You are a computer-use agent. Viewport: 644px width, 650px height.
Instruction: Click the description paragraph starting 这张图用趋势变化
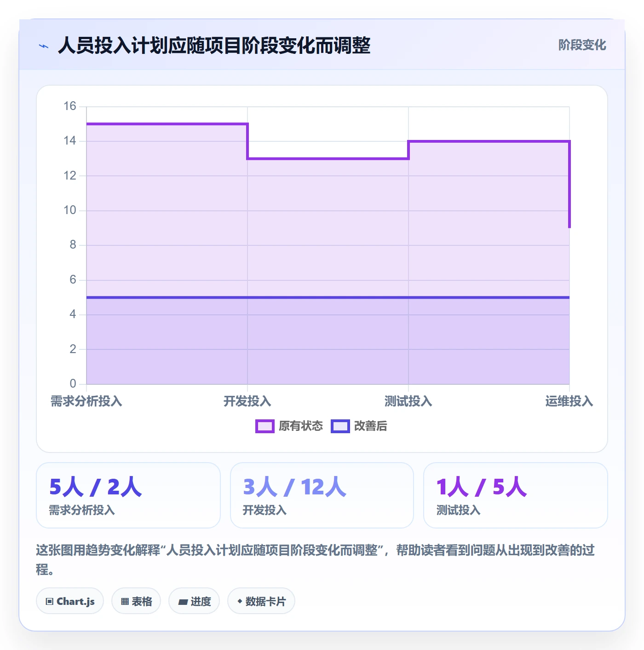tap(316, 560)
